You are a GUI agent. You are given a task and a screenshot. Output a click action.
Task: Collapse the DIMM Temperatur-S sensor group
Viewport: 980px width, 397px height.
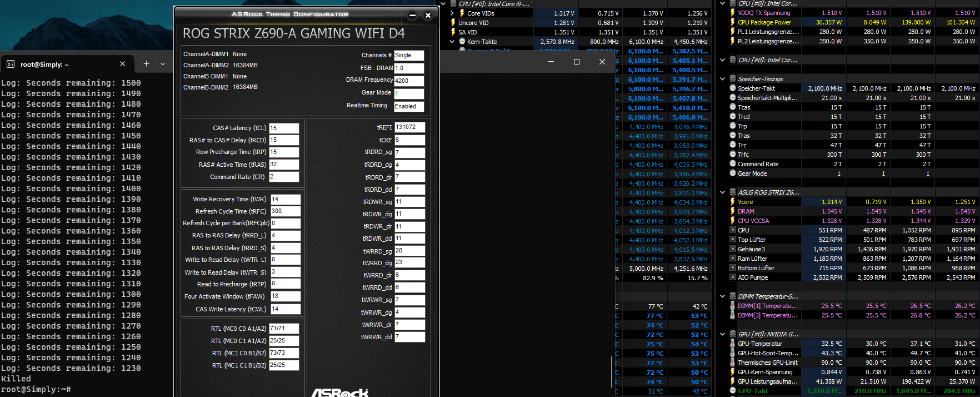722,296
